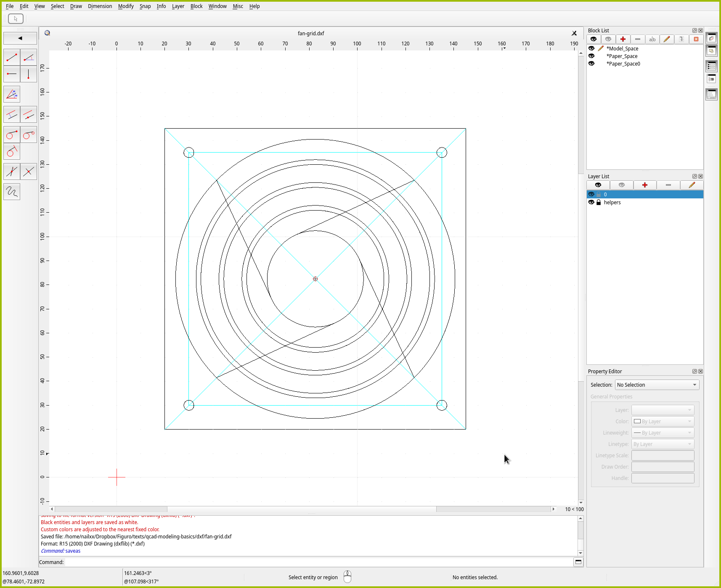
Task: Click the back arrow in tool panel
Action: [x=20, y=38]
